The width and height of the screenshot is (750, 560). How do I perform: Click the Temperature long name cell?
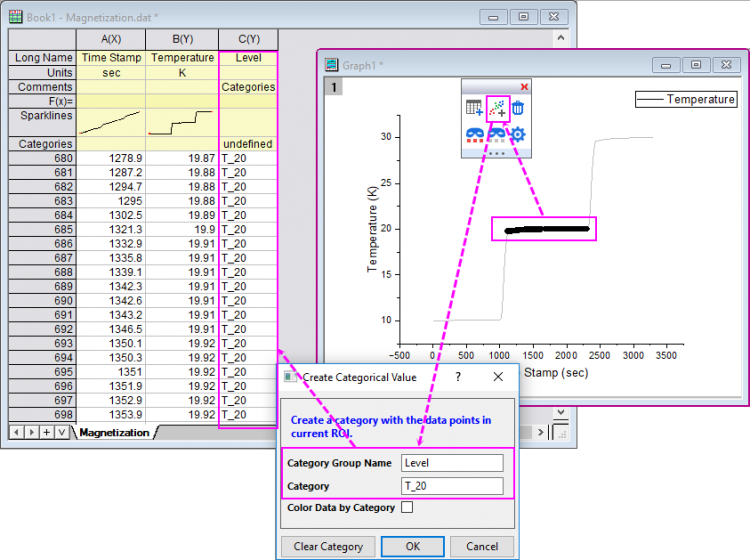[x=182, y=58]
